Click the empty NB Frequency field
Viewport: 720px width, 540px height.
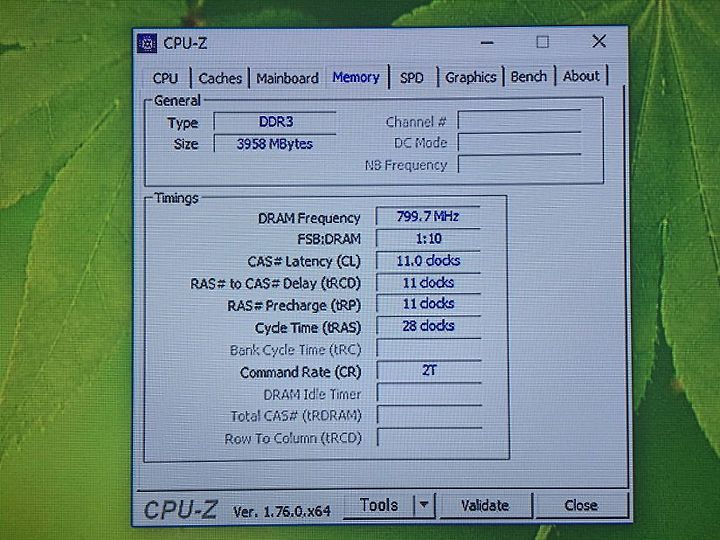pyautogui.click(x=519, y=163)
